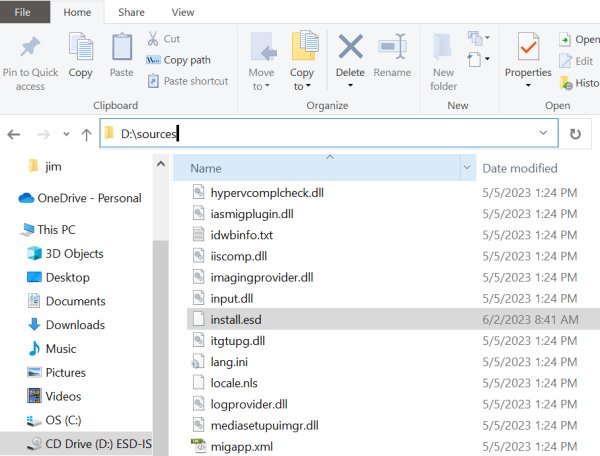This screenshot has width=600, height=456.
Task: Sort files by Date modified column
Action: (x=520, y=168)
